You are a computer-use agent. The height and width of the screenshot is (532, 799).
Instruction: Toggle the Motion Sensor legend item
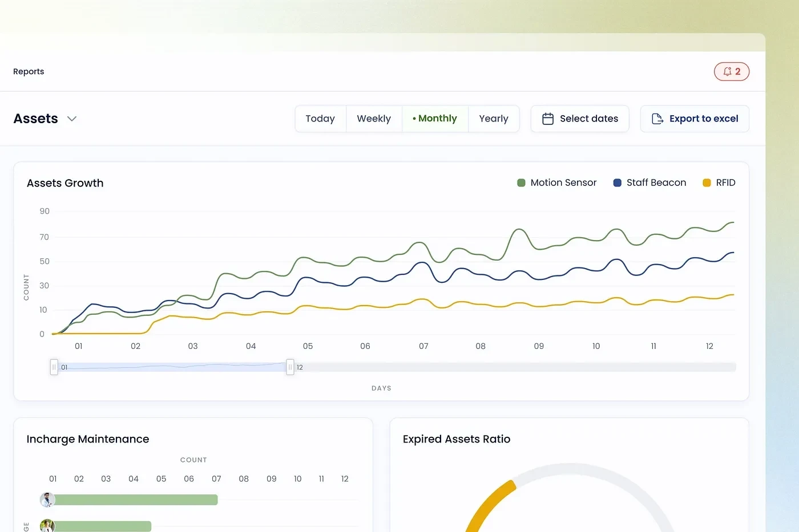556,182
